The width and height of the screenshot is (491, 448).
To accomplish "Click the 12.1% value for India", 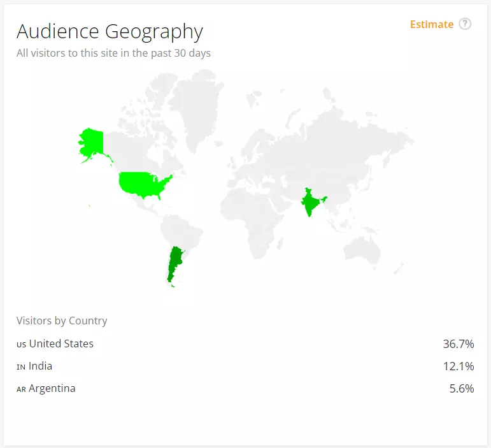I will 459,366.
